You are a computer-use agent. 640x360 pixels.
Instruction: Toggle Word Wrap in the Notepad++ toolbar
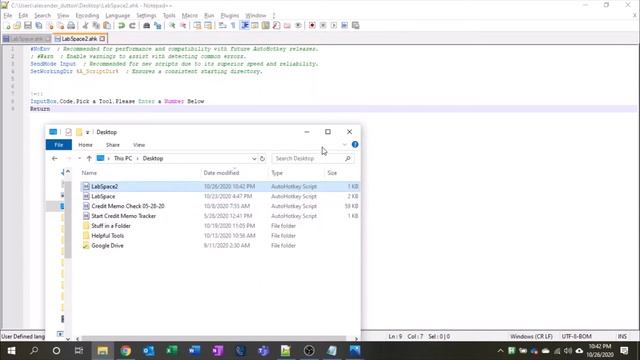tap(222, 26)
